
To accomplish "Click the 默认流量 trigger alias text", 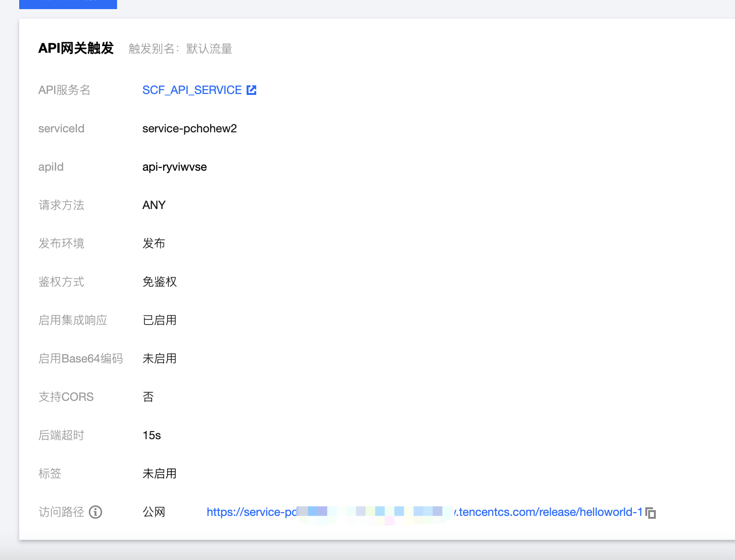I will pos(209,49).
